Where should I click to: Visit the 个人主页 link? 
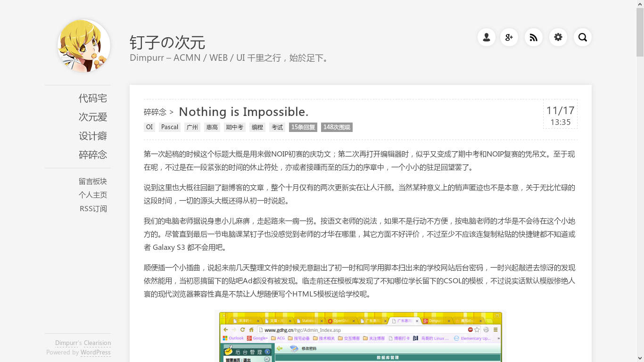point(92,195)
